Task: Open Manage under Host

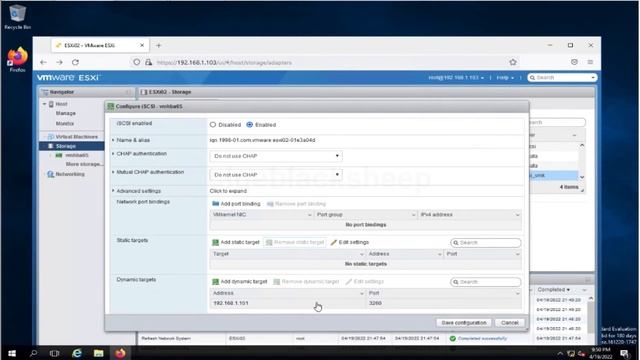Action: 66,113
